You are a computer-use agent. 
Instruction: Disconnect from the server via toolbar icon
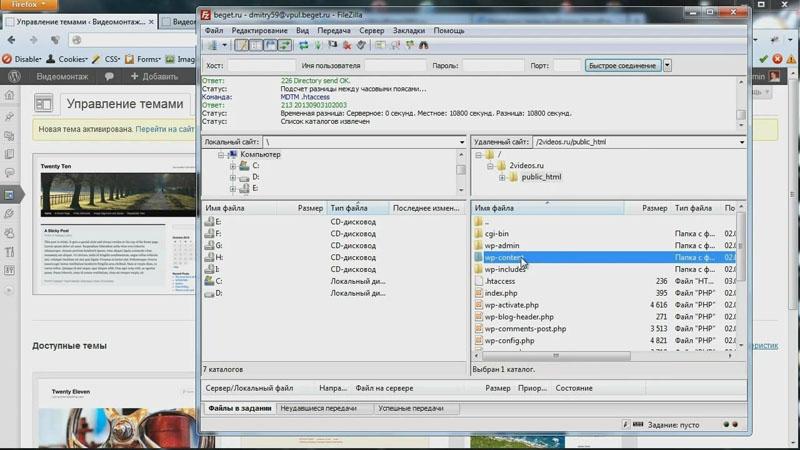click(347, 45)
